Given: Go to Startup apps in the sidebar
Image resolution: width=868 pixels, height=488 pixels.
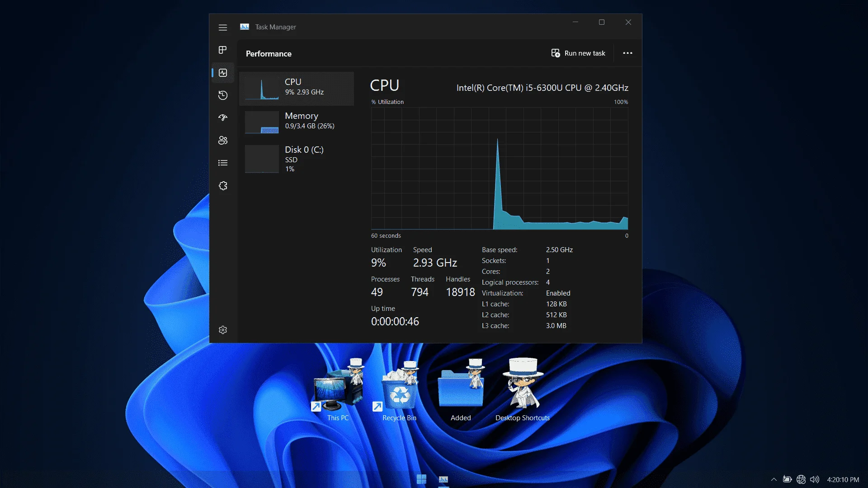Looking at the screenshot, I should (x=223, y=117).
